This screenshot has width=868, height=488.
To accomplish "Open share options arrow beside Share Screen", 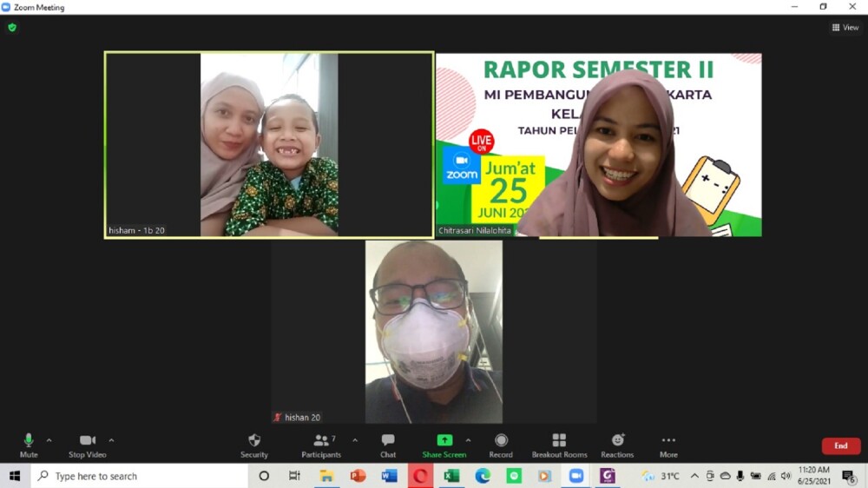I will pos(469,440).
